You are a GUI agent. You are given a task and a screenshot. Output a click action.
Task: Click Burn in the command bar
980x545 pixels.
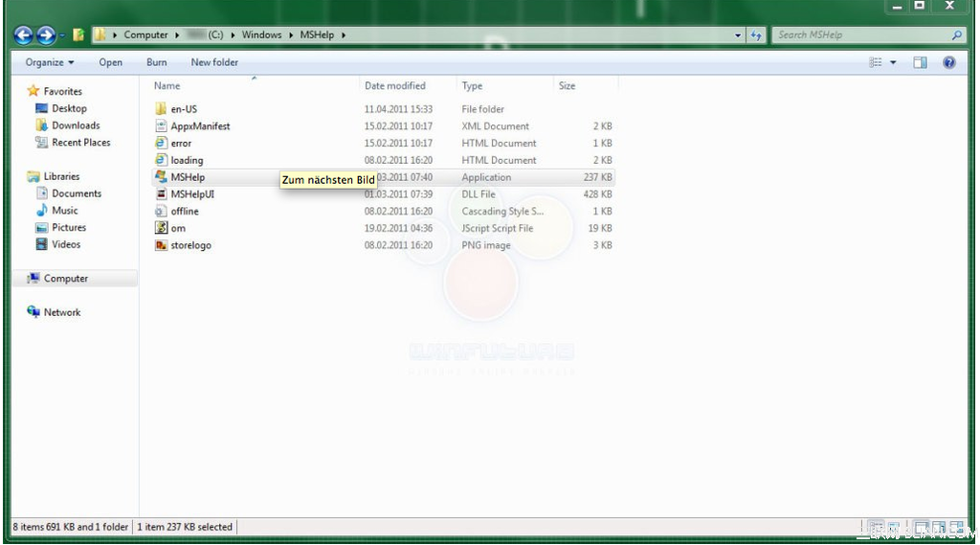tap(156, 62)
